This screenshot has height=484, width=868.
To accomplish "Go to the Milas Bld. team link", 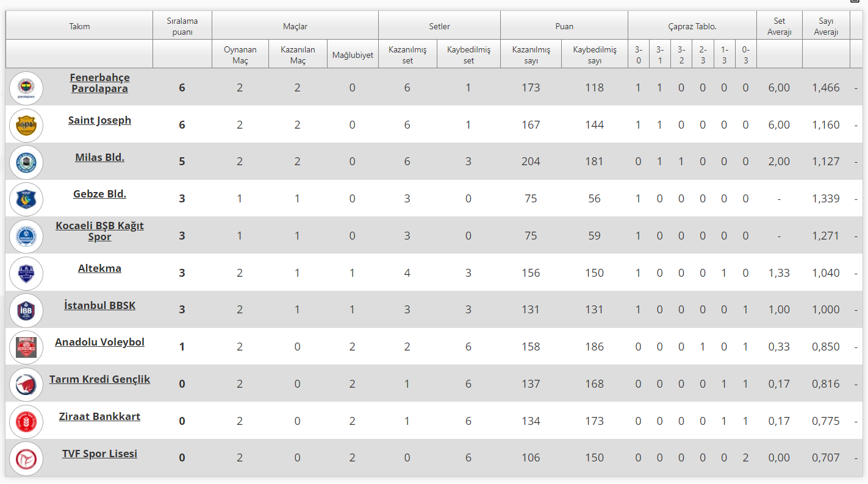I will coord(99,157).
